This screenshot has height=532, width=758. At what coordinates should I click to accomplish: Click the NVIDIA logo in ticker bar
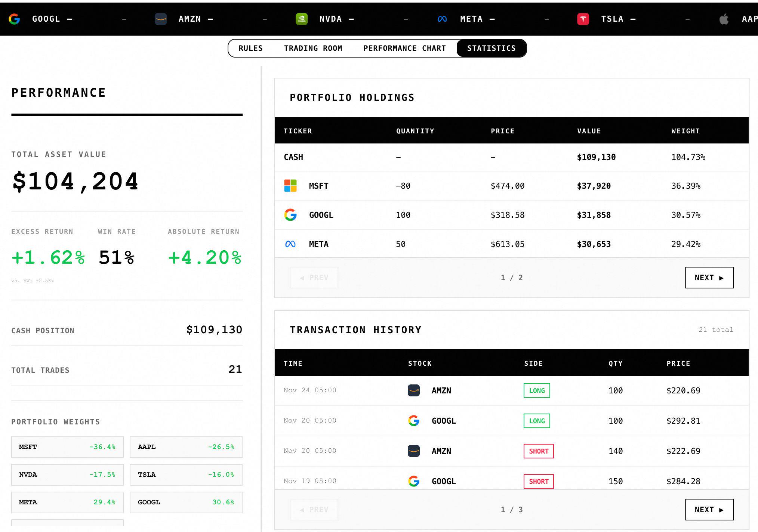(x=302, y=19)
